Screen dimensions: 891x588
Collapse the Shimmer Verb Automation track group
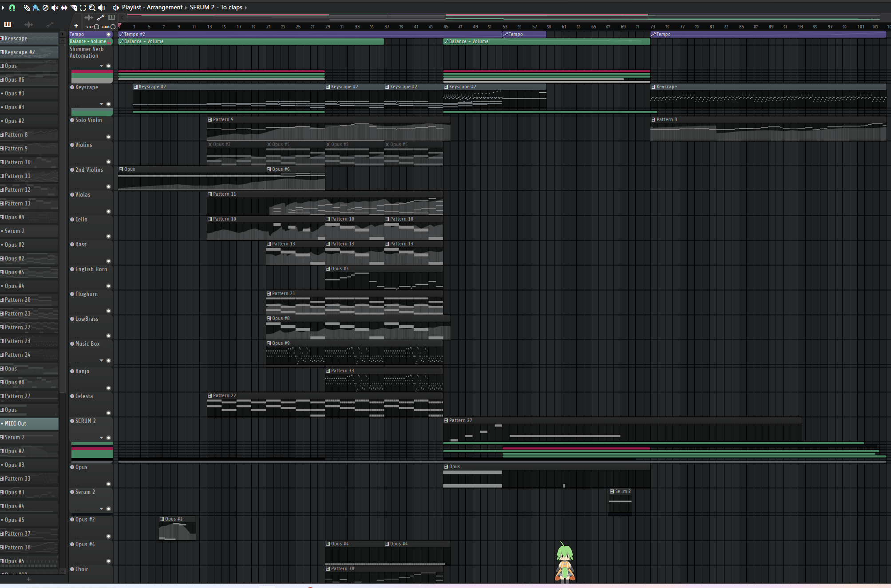tap(102, 66)
